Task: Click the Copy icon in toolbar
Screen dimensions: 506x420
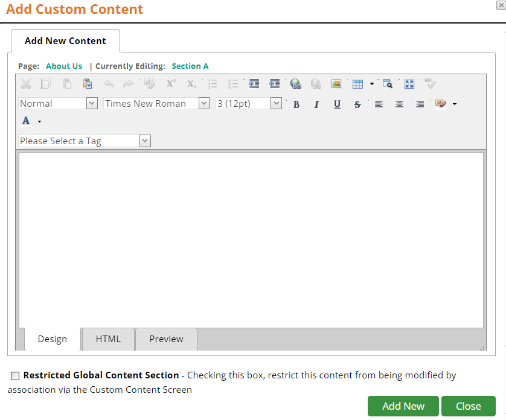Action: 46,84
